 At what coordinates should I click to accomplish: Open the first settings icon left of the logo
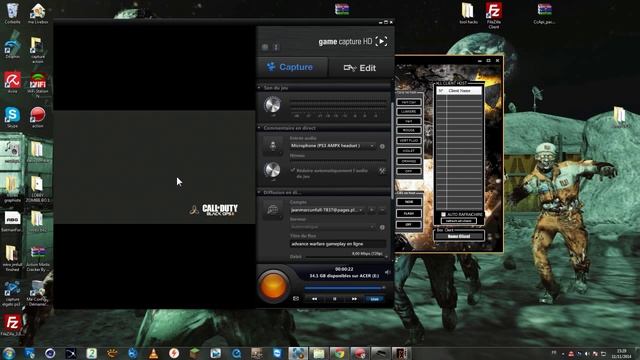coord(265,47)
